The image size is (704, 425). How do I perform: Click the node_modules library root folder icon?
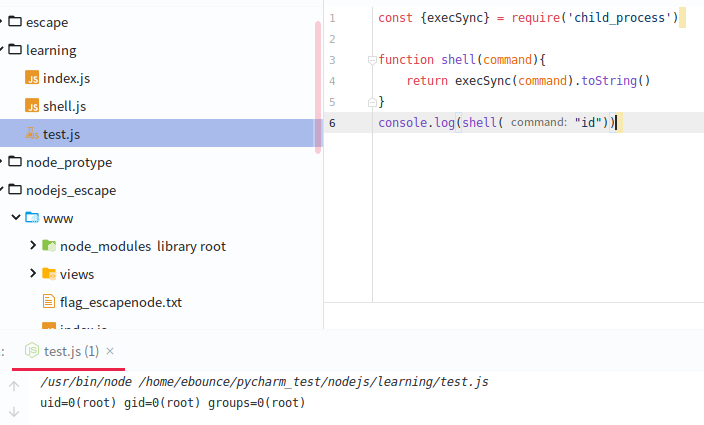click(x=49, y=246)
